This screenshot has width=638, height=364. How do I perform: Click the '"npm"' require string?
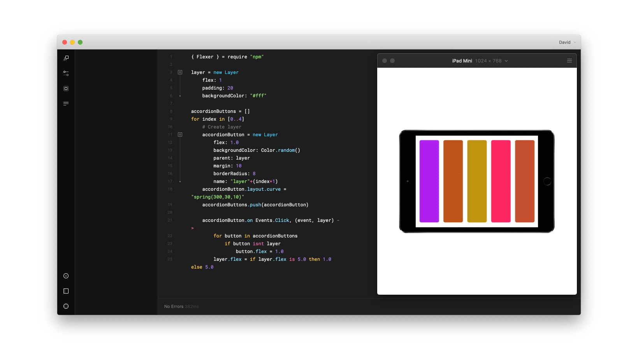click(x=257, y=57)
